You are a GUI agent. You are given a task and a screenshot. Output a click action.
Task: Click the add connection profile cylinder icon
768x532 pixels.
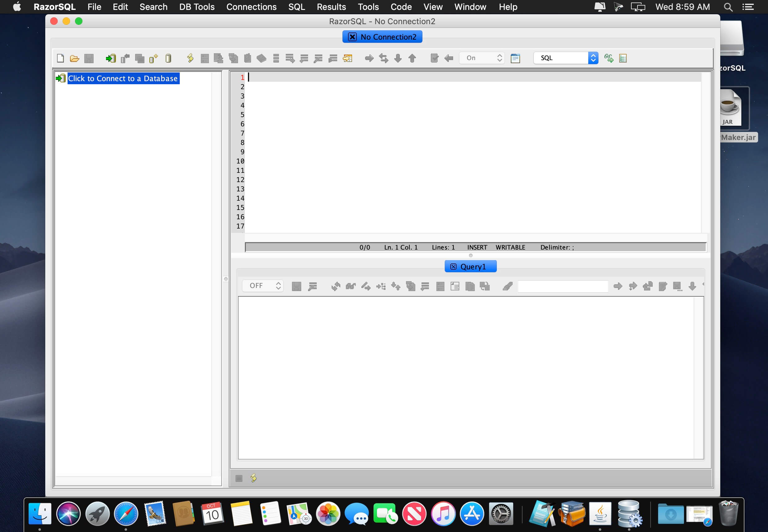point(153,59)
